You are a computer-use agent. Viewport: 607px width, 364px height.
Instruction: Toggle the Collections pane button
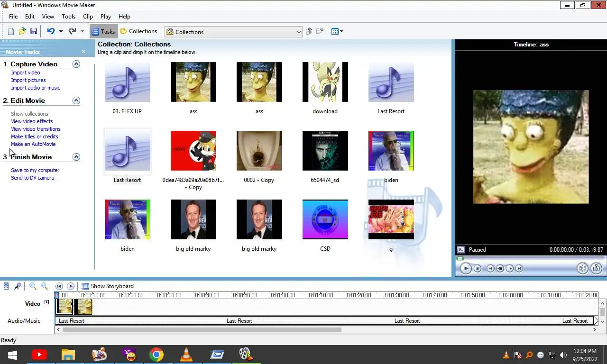coord(138,31)
